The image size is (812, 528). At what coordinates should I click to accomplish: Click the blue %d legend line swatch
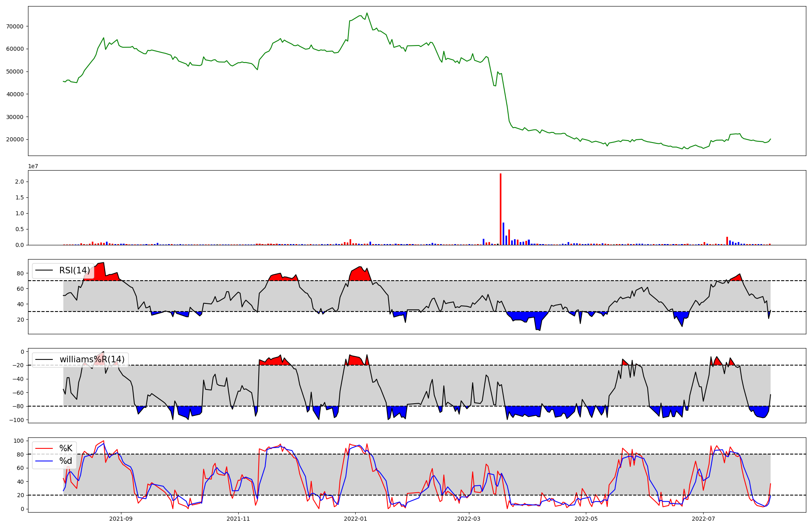pos(44,461)
